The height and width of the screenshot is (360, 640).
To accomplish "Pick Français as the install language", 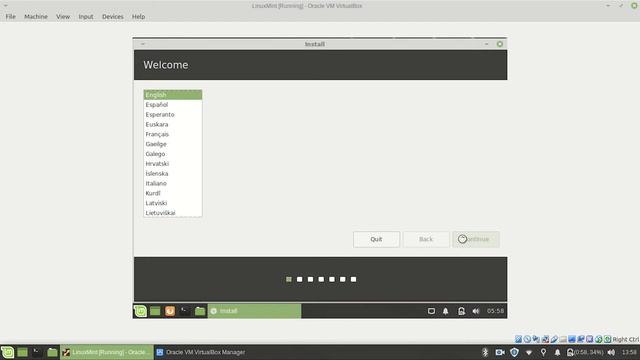I will point(173,134).
